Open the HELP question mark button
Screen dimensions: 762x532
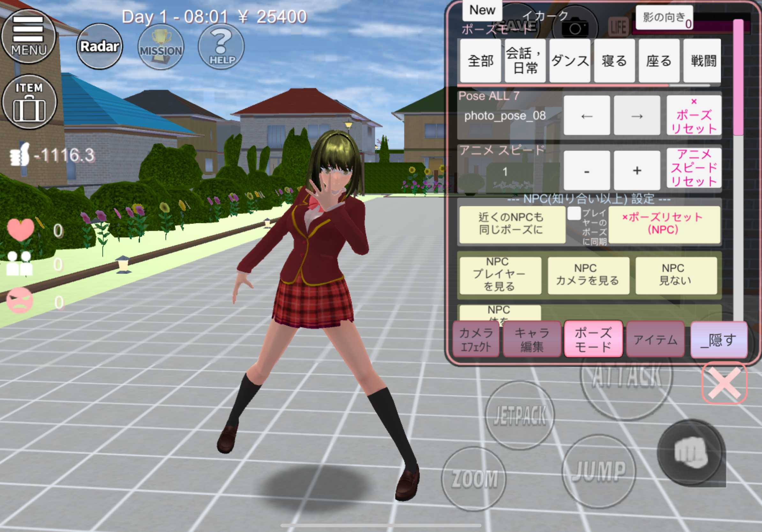[221, 47]
